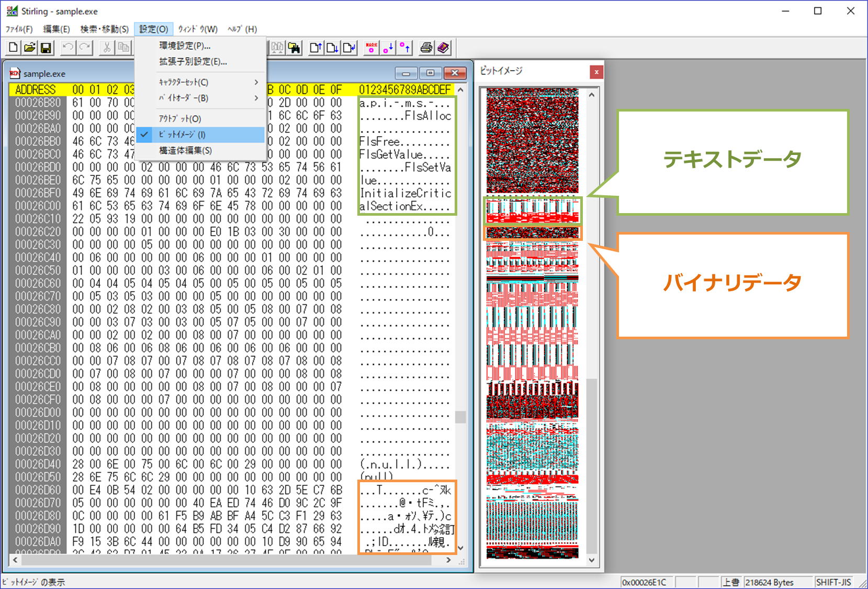Image resolution: width=868 pixels, height=589 pixels.
Task: Click the New file toolbar icon
Action: (x=14, y=48)
